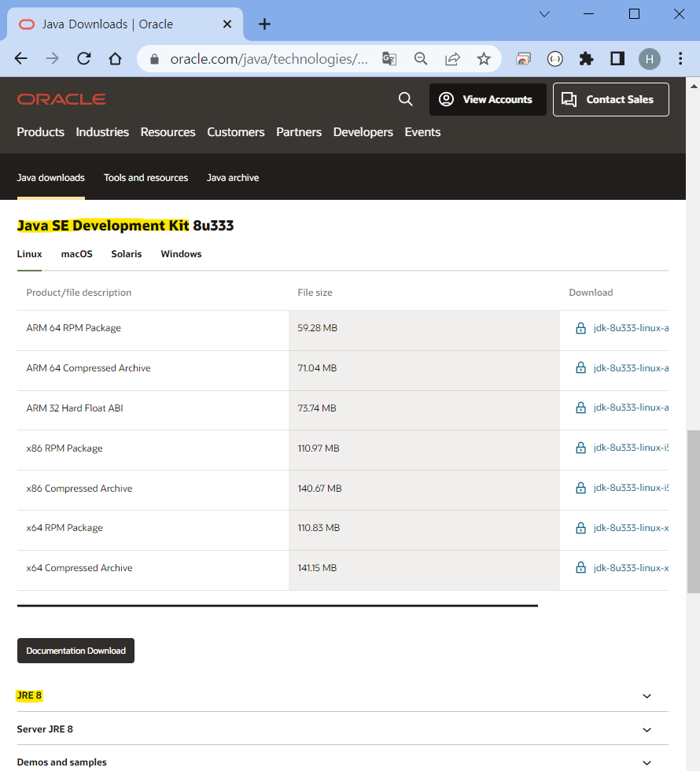Screen dimensions: 700x771
Task: Open the browser home page icon
Action: tap(115, 59)
